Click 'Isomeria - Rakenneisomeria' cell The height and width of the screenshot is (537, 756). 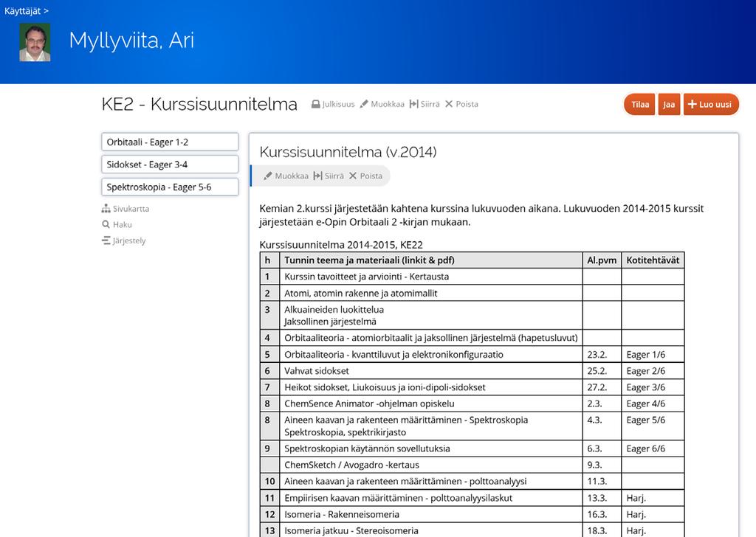(431, 514)
